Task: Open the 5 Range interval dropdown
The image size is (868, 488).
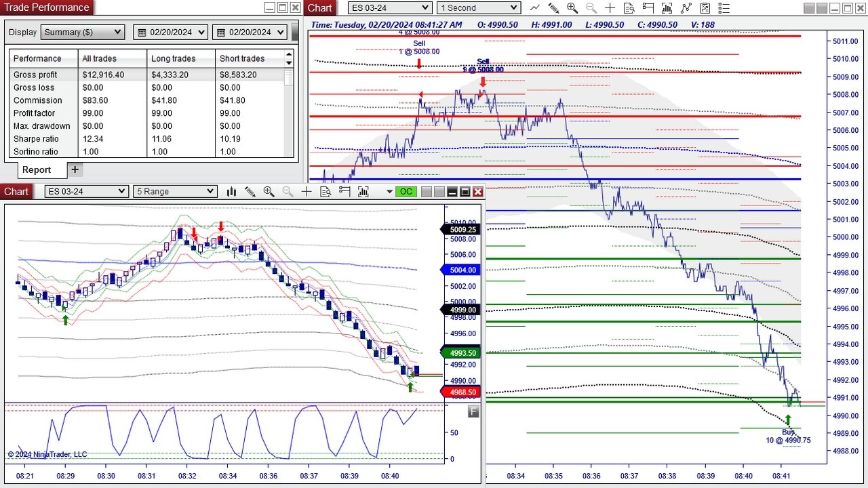Action: (176, 192)
